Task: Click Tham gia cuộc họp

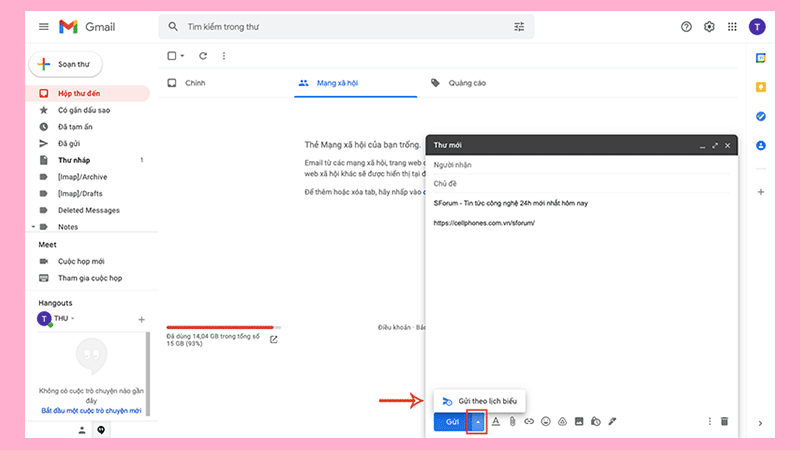Action: (90, 278)
